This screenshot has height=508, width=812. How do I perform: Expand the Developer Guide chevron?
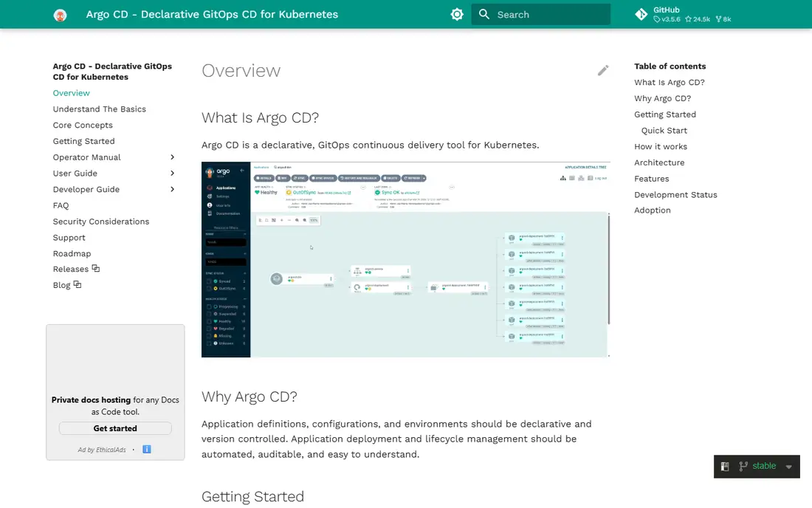173,190
